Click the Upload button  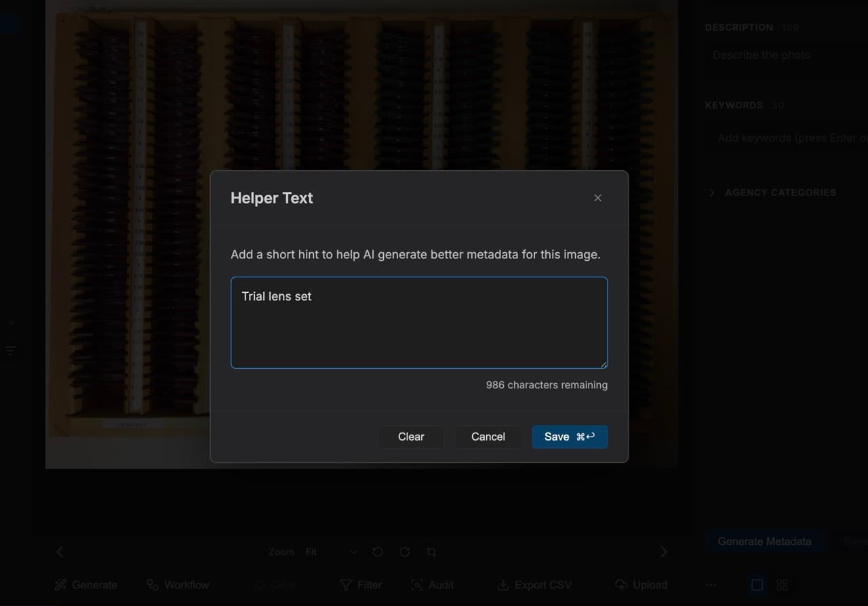tap(642, 585)
